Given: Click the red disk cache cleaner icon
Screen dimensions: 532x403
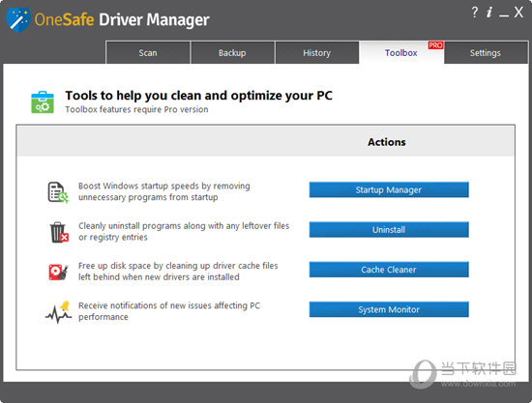Looking at the screenshot, I should 58,273.
